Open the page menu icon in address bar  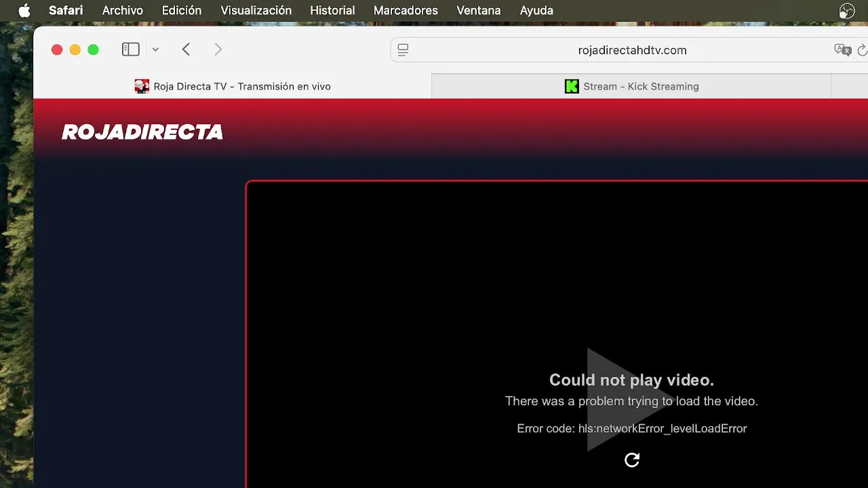click(x=403, y=50)
